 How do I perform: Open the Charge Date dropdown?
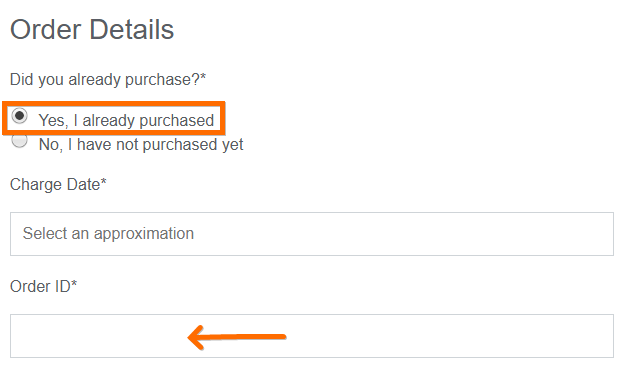312,234
